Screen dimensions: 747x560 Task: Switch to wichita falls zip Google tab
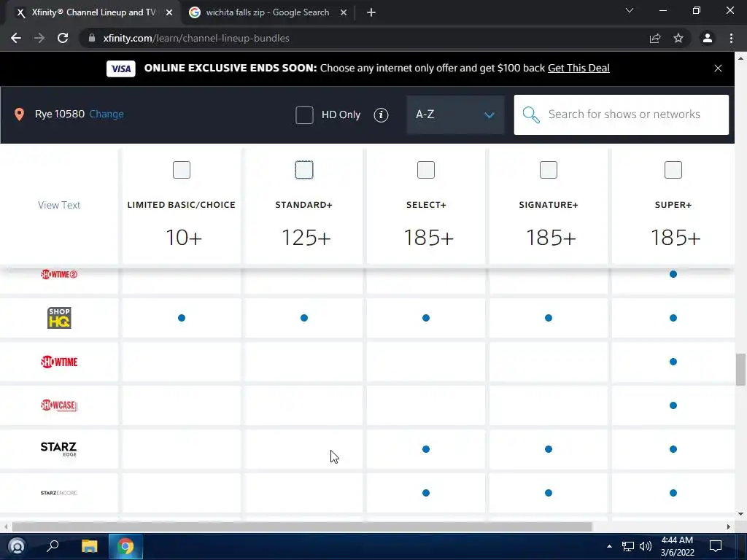[267, 12]
